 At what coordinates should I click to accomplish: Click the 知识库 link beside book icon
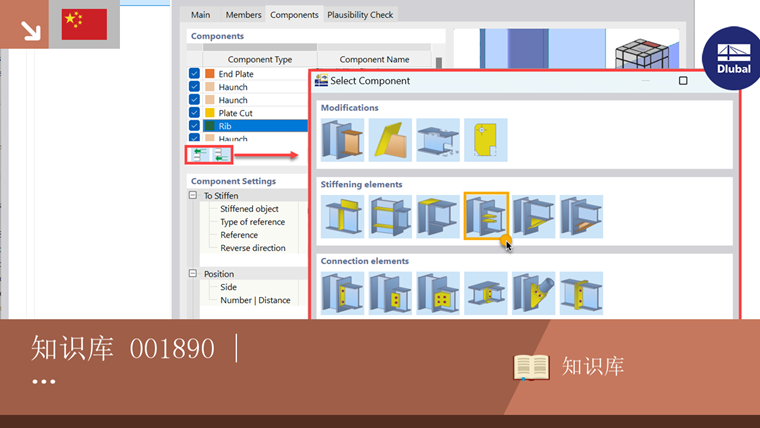point(593,366)
